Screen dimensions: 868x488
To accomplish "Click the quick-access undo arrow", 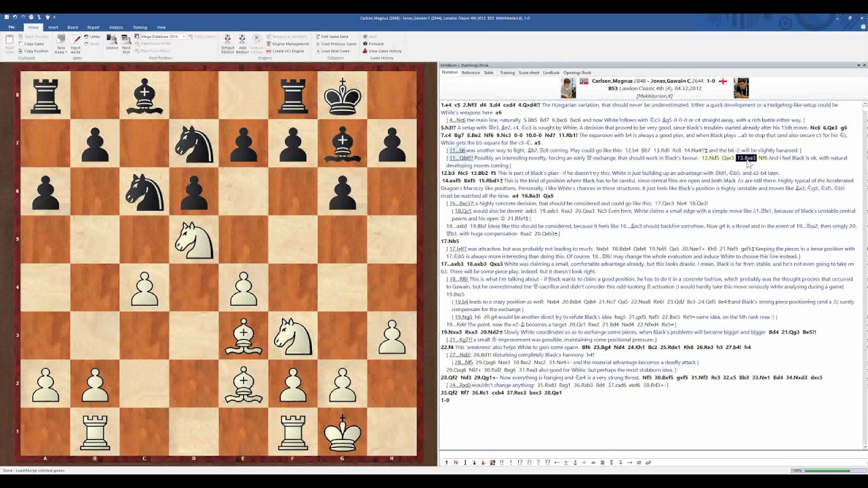I will point(15,17).
